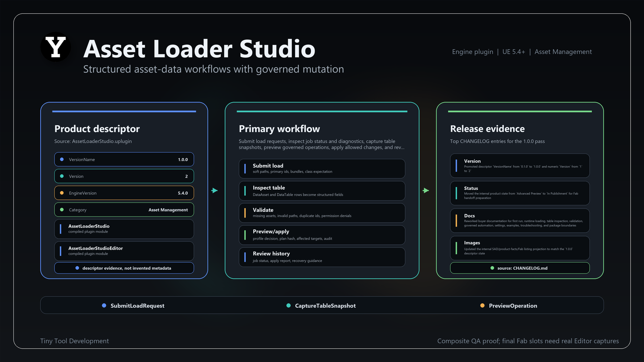Screen dimensions: 644x362
Task: Open the Docs changelog entry
Action: (520, 221)
